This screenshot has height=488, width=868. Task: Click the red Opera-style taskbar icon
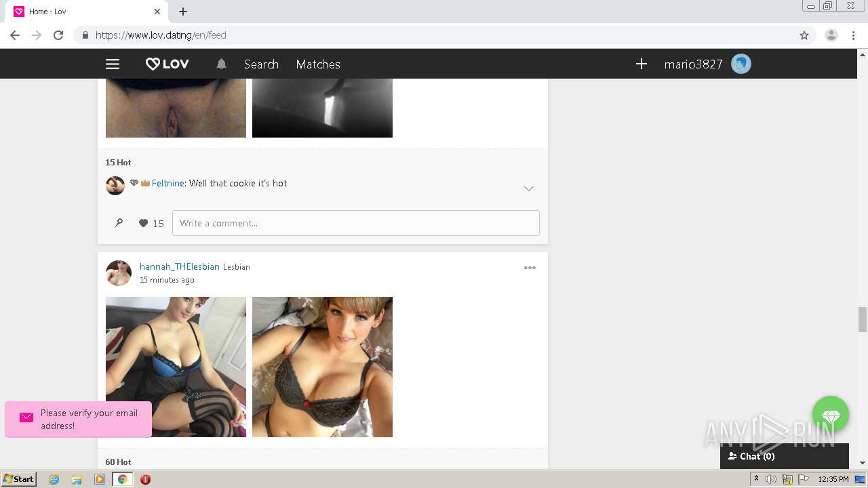[x=145, y=479]
